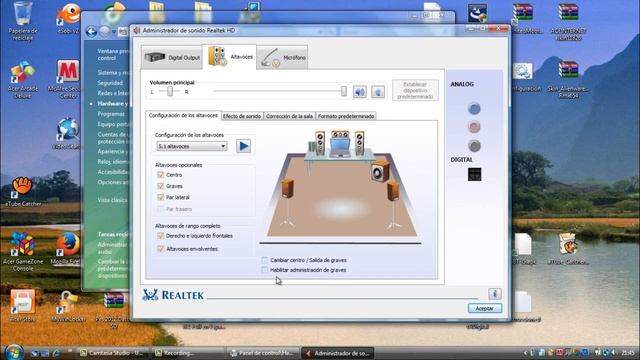The width and height of the screenshot is (640, 360).
Task: Toggle the Par lateral checkbox
Action: [x=160, y=197]
